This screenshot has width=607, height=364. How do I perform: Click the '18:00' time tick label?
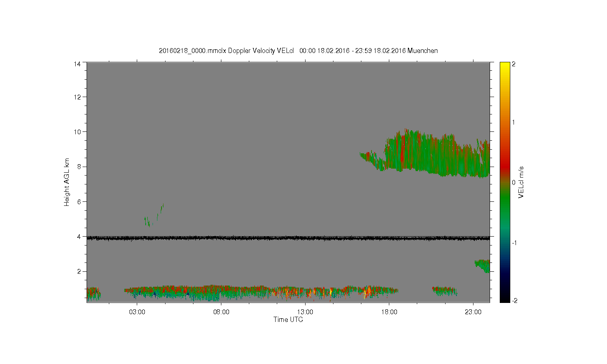click(389, 312)
